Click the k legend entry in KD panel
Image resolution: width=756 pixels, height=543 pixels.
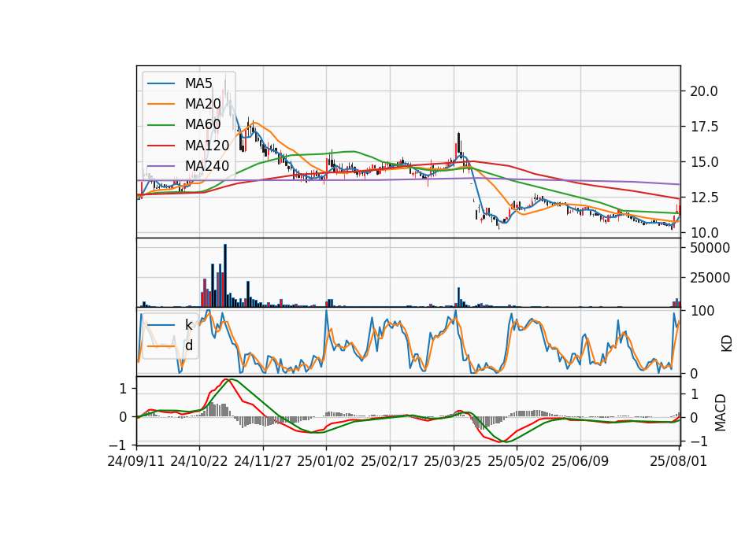188,325
